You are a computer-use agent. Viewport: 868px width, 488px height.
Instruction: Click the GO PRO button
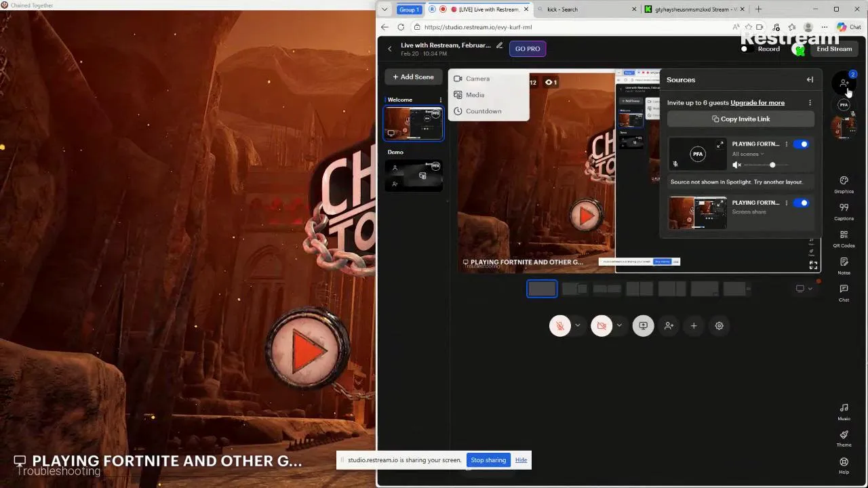[528, 49]
